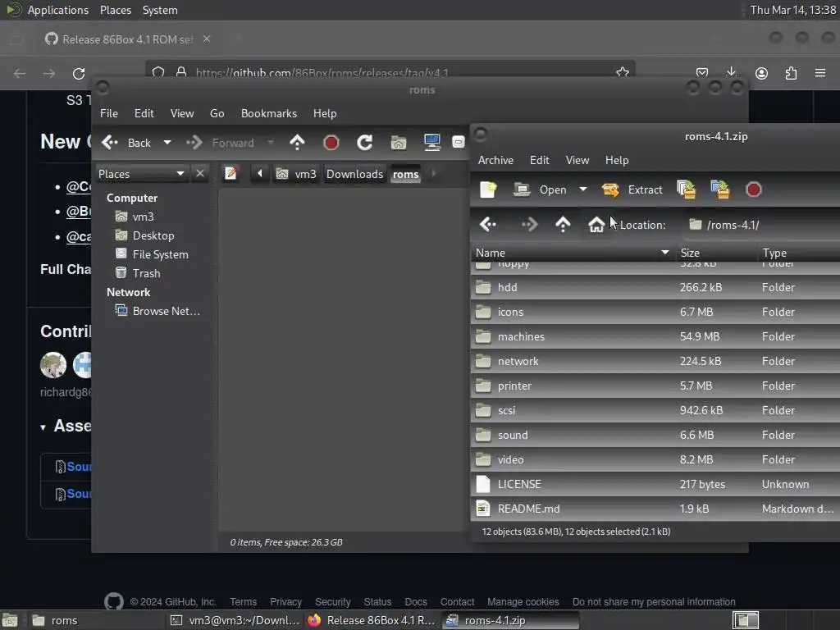Open Go menu in file manager
The height and width of the screenshot is (630, 840).
point(217,113)
